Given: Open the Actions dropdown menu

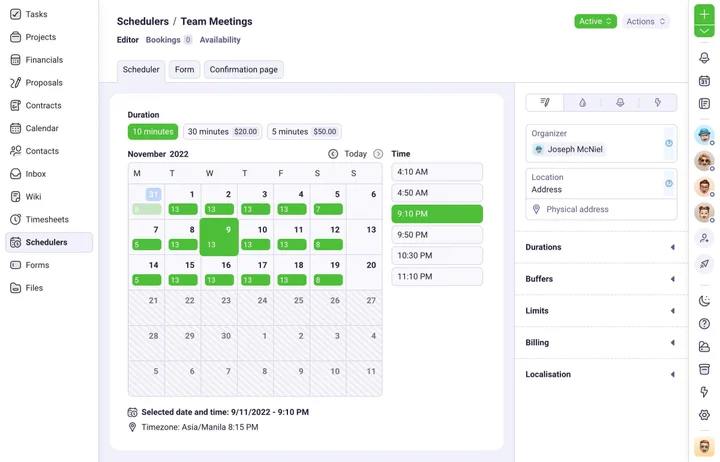Looking at the screenshot, I should point(645,21).
